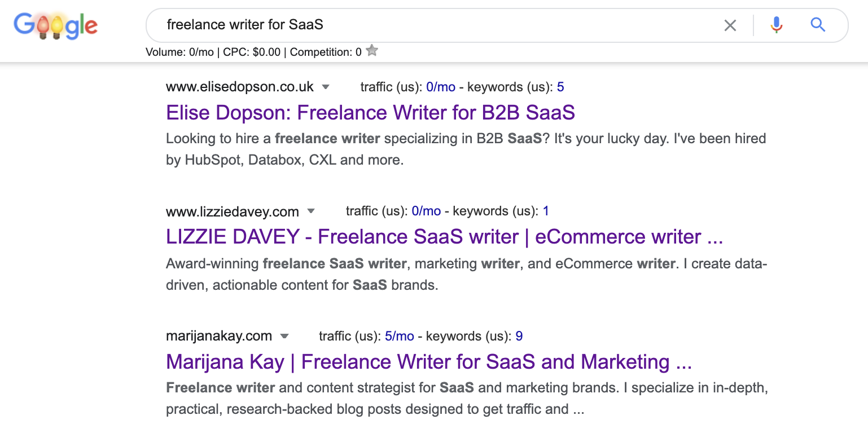Click keywords count 9 for marijanakay.com
Viewport: 868px width, 442px height.
point(519,337)
